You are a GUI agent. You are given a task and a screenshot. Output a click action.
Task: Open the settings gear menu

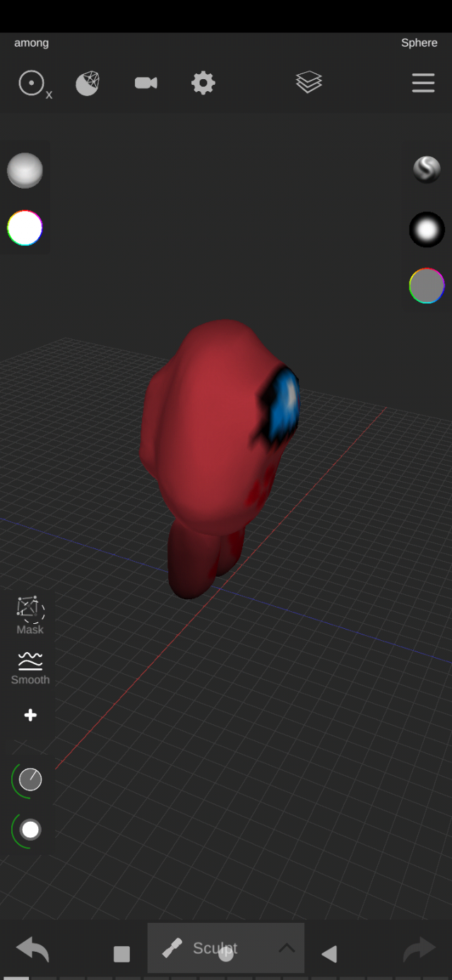click(x=203, y=83)
